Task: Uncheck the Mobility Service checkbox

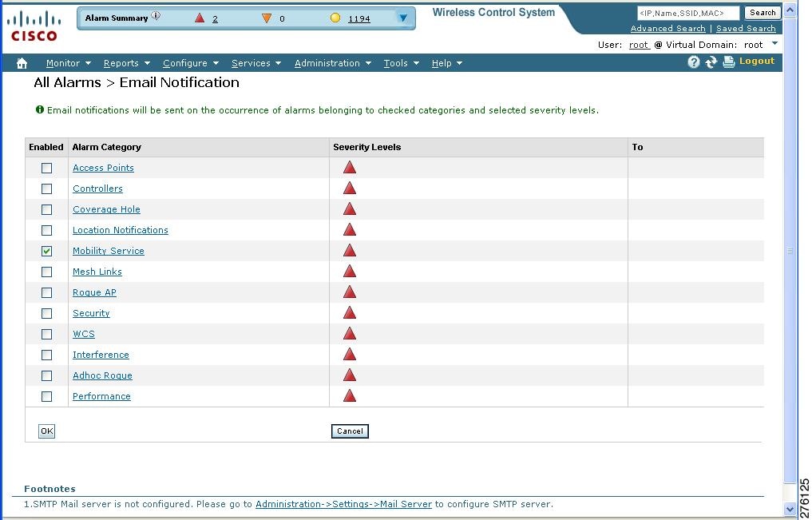Action: (46, 251)
